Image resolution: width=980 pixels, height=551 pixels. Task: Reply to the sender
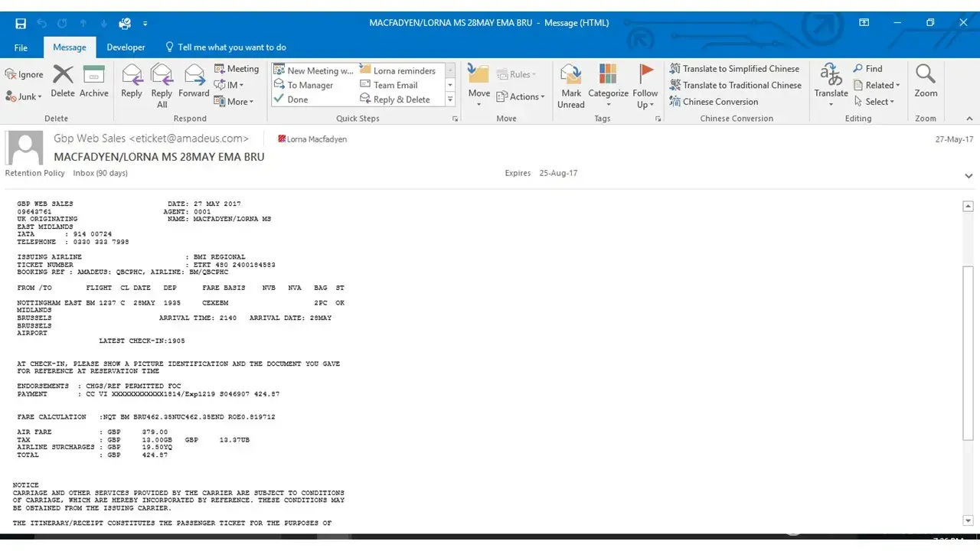tap(132, 83)
